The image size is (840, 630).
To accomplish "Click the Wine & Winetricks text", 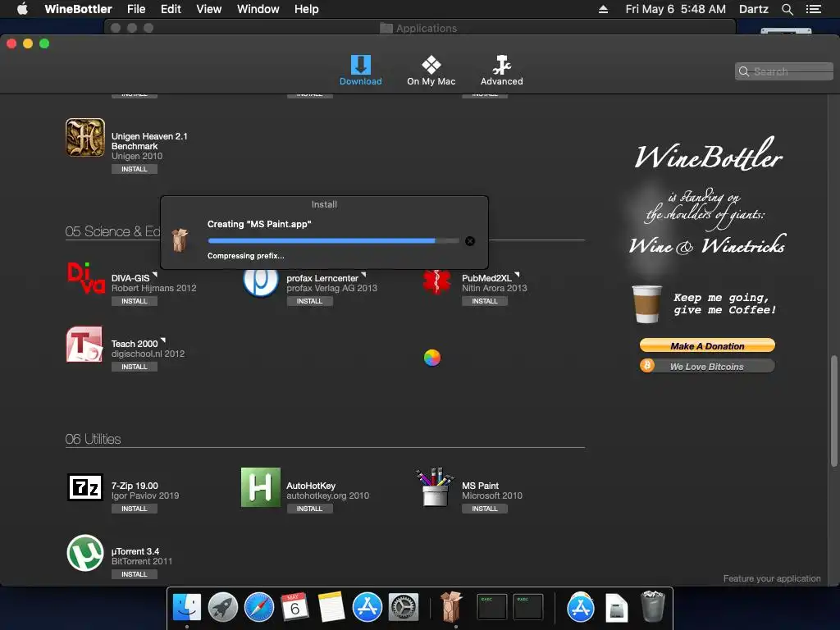I will (707, 244).
